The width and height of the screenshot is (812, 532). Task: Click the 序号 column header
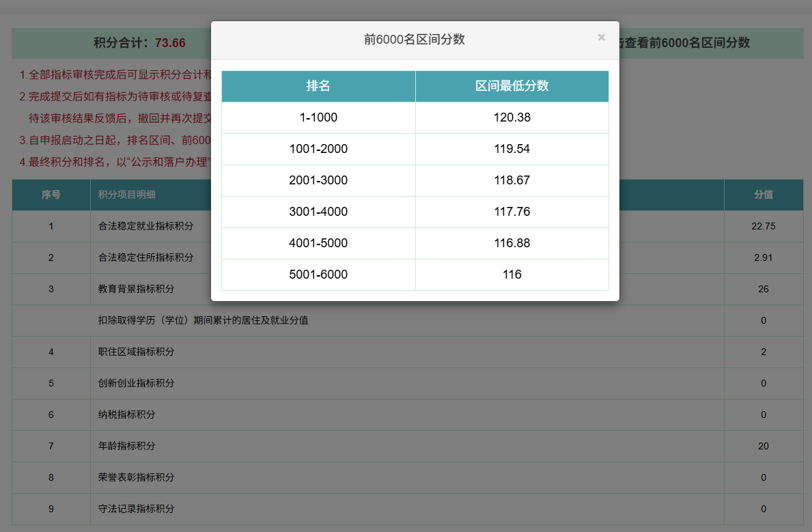51,195
